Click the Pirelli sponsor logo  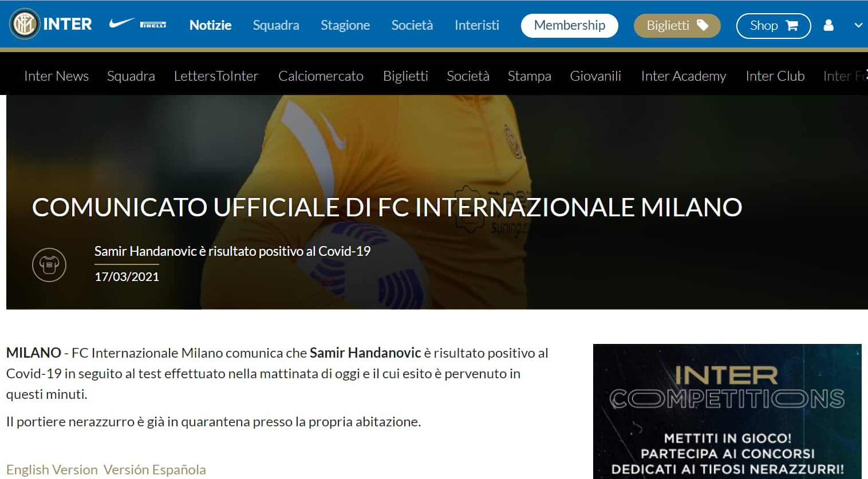[153, 25]
